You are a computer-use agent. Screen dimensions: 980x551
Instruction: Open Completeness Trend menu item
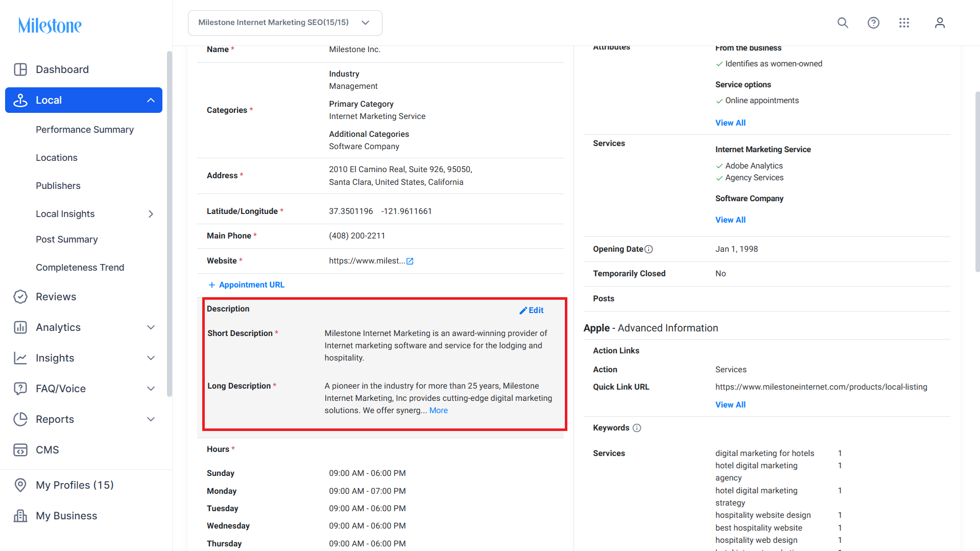click(80, 268)
